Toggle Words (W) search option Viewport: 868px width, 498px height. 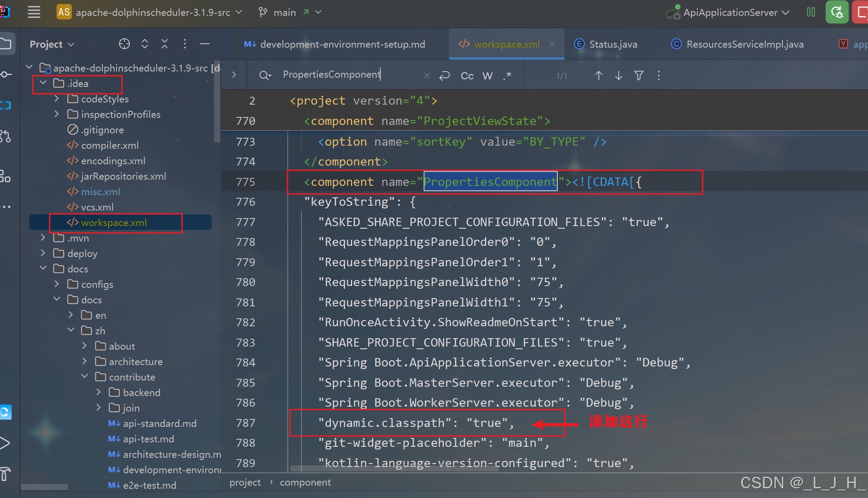click(x=487, y=75)
